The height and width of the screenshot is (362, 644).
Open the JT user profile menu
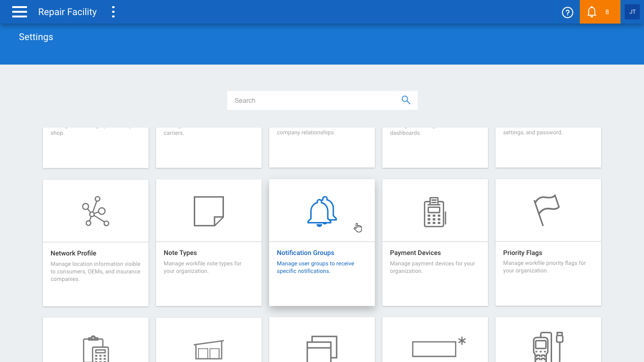click(x=632, y=12)
